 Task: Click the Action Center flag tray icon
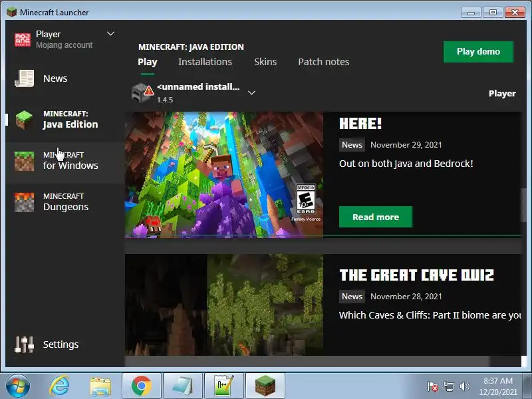[x=433, y=386]
